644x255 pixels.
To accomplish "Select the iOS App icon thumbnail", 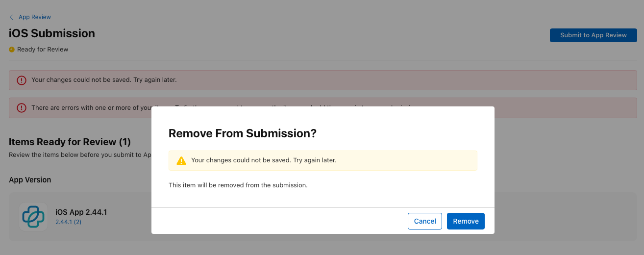I will click(x=33, y=217).
